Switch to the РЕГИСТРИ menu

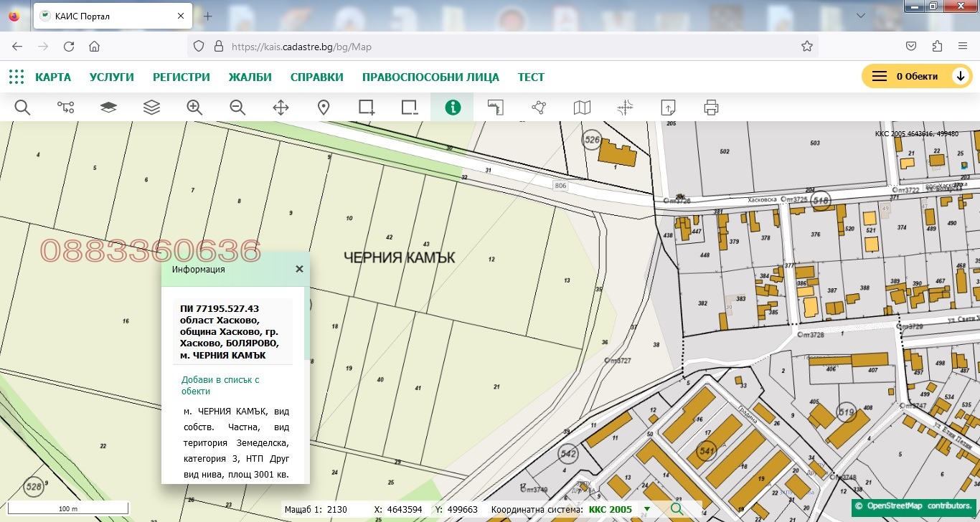point(181,77)
